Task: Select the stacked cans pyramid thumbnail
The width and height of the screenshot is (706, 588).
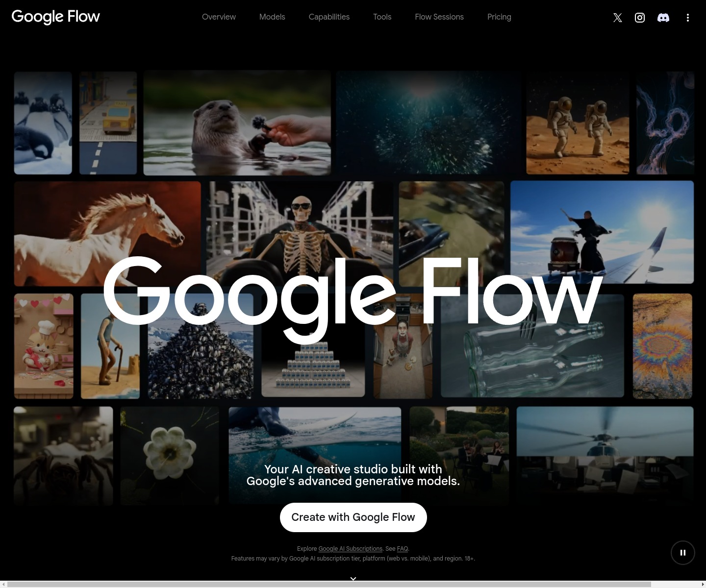Action: tap(313, 346)
